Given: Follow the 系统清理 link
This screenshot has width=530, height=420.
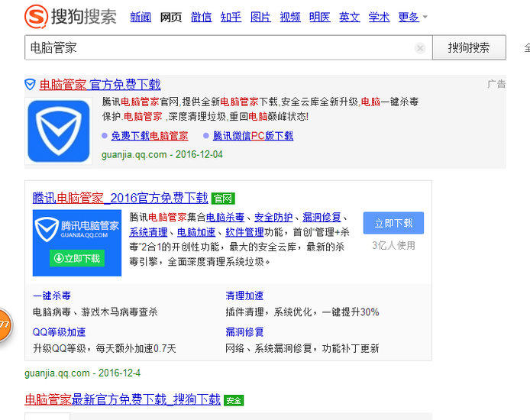Looking at the screenshot, I should click(x=148, y=232).
